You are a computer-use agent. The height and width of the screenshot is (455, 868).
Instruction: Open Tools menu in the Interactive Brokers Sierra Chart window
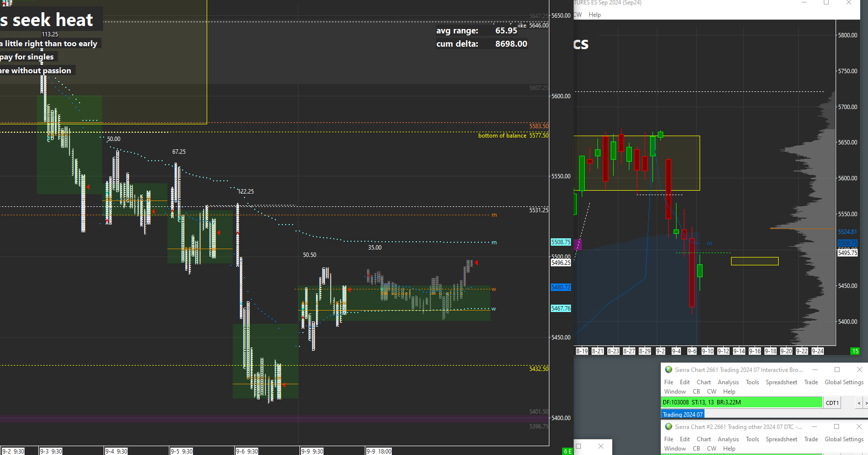pyautogui.click(x=752, y=382)
